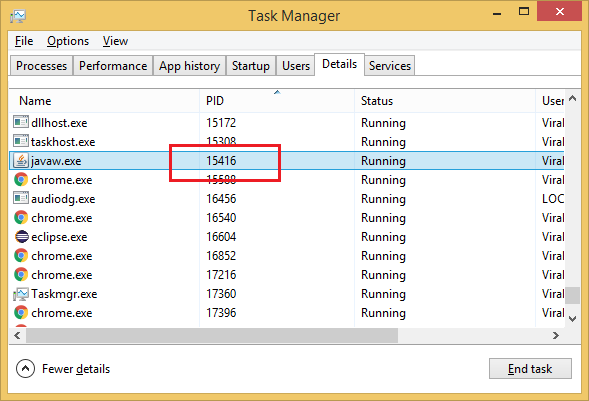This screenshot has width=589, height=401.
Task: Click chrome.exe icon in PID 17396 row
Action: tap(21, 312)
